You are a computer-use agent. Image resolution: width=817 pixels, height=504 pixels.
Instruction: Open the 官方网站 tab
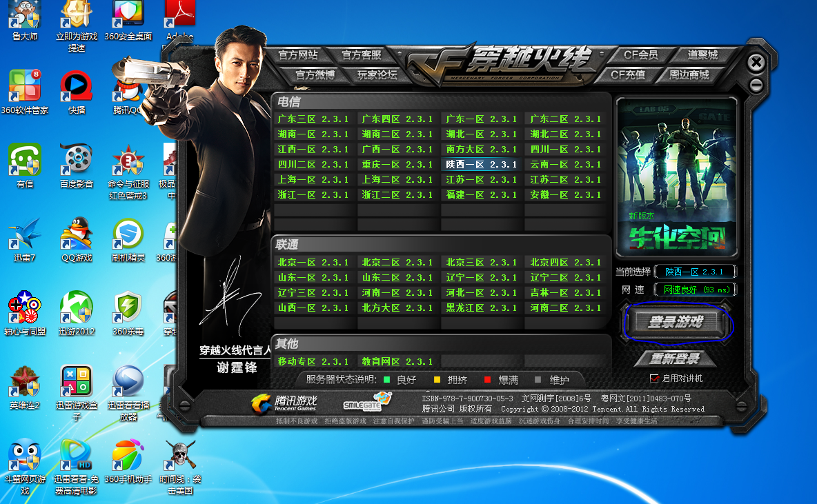pos(298,54)
